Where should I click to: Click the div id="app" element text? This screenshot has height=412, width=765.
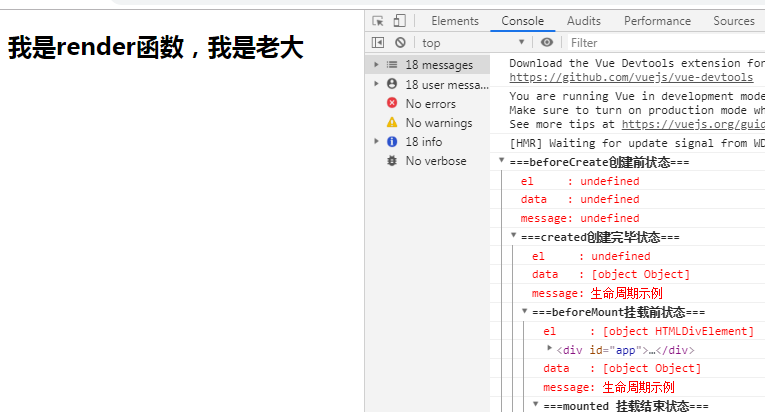click(625, 350)
